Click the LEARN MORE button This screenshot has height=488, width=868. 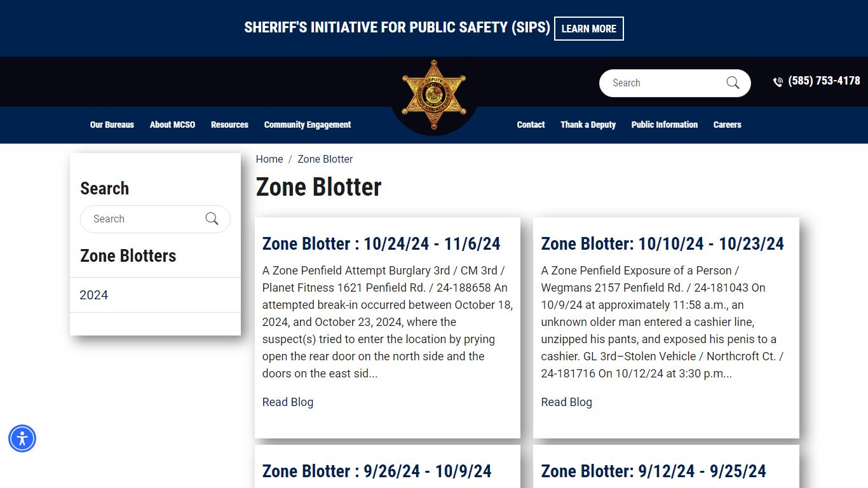click(589, 29)
